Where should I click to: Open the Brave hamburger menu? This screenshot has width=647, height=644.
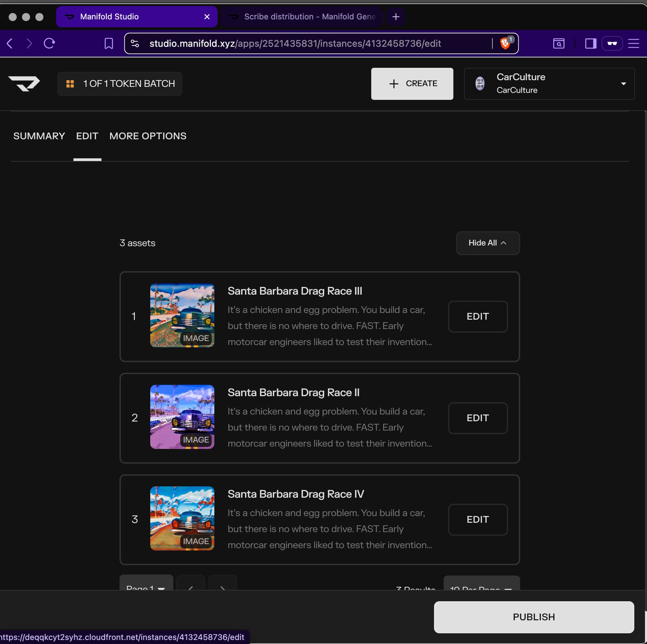click(633, 43)
